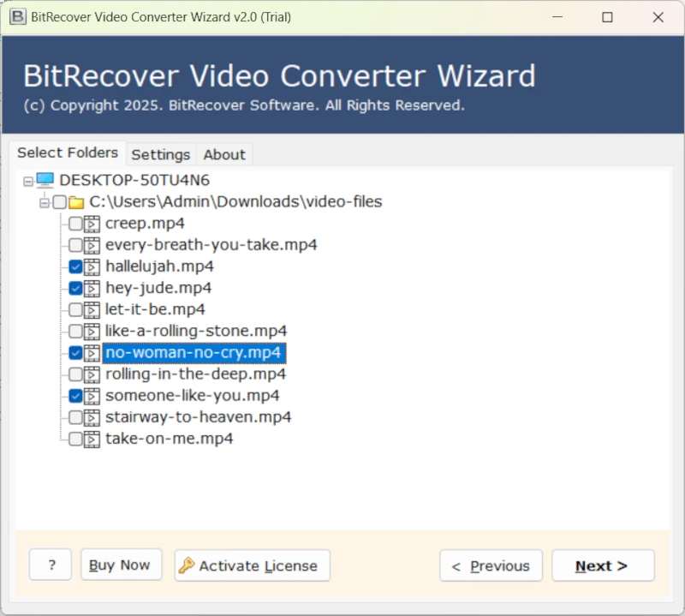The image size is (685, 616).
Task: Click the video icon beside hey-jude.mp4
Action: [92, 288]
